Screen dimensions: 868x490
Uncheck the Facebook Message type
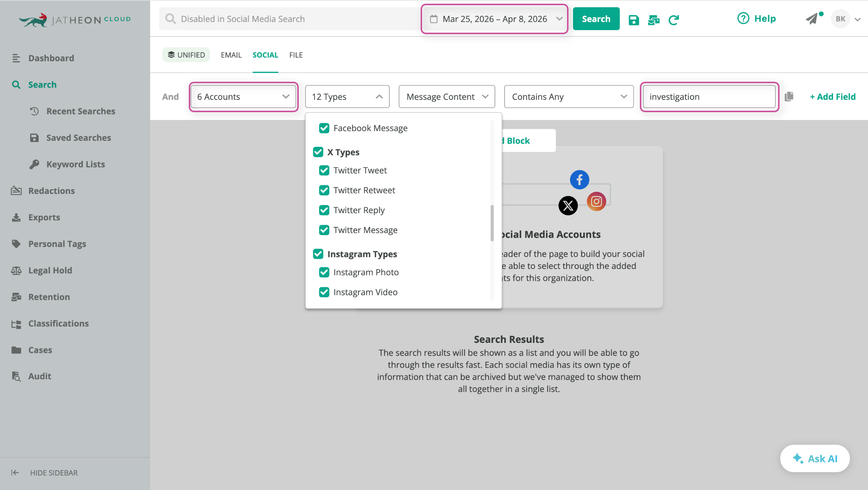coord(324,128)
